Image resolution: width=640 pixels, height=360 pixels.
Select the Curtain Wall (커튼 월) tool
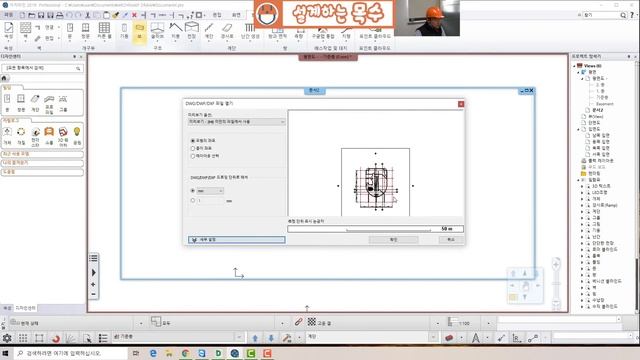pos(104,31)
